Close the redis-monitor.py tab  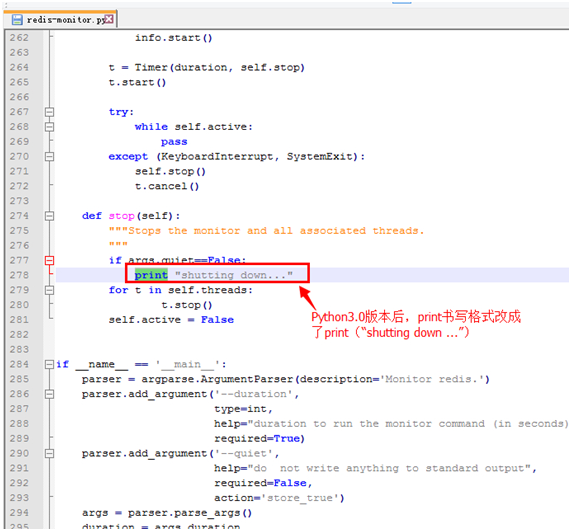point(109,19)
